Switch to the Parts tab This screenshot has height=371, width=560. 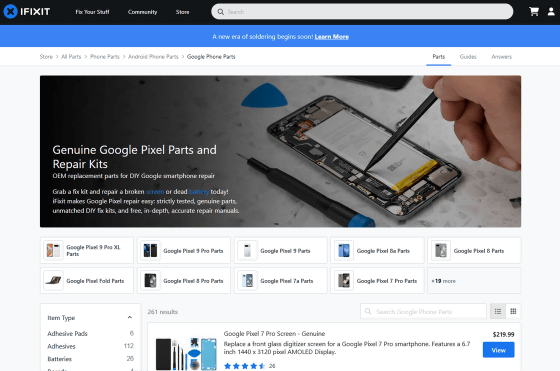point(439,56)
